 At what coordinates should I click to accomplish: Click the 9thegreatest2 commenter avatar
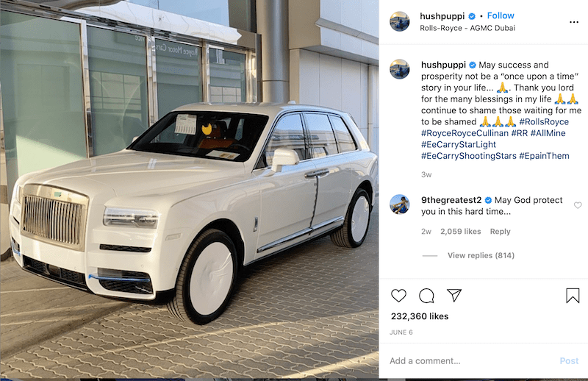point(399,204)
